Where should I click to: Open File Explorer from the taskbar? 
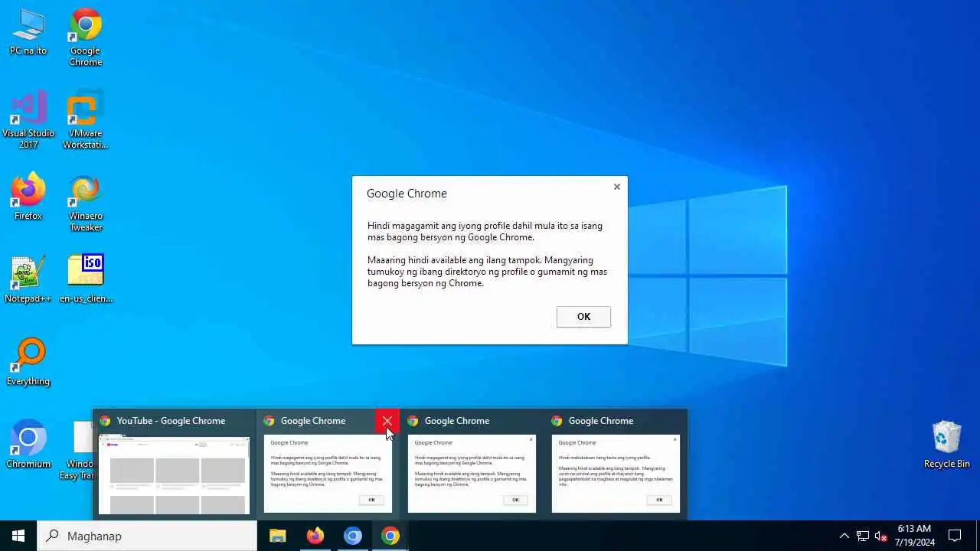coord(277,536)
